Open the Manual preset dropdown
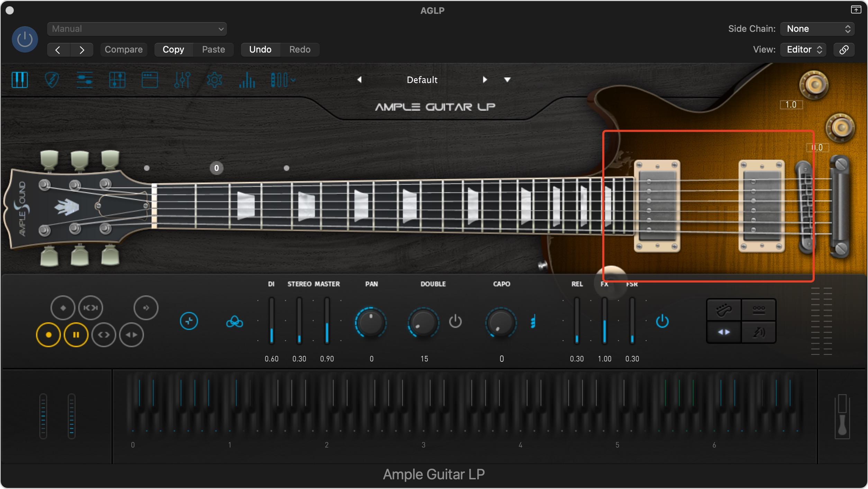868x489 pixels. [137, 29]
